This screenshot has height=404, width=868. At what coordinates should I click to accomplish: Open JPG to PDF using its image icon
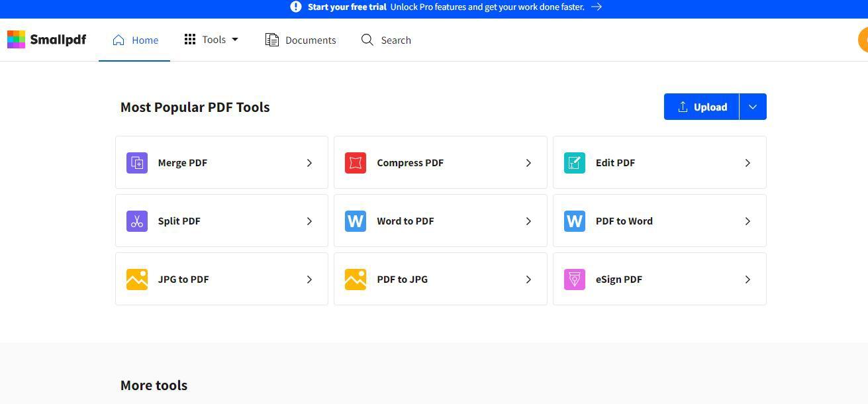point(137,279)
